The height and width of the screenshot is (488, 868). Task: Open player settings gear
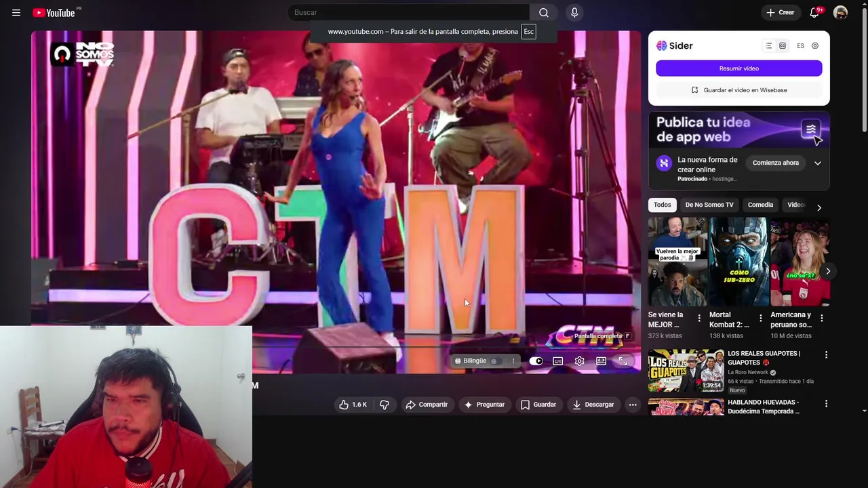(579, 361)
